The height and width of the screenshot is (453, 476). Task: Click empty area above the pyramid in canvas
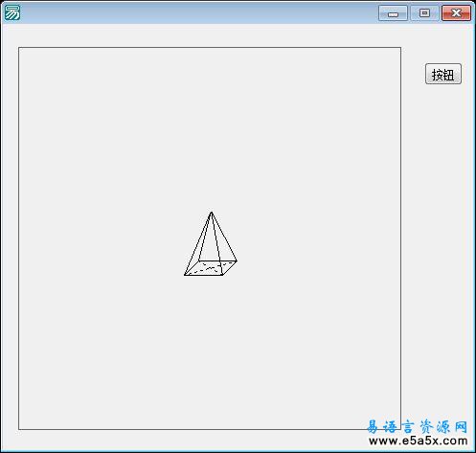[211, 127]
